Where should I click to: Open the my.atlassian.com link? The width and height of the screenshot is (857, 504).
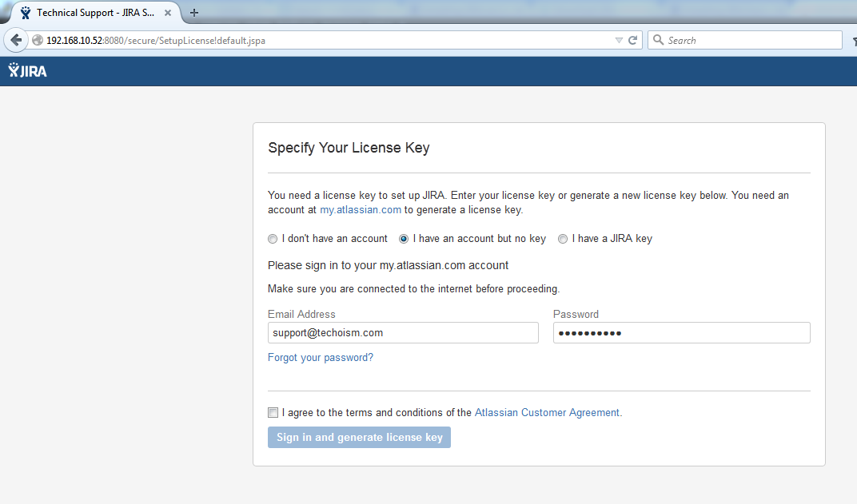[361, 210]
